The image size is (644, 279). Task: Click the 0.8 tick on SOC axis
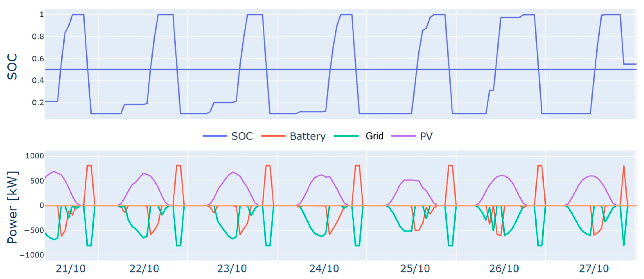38,37
